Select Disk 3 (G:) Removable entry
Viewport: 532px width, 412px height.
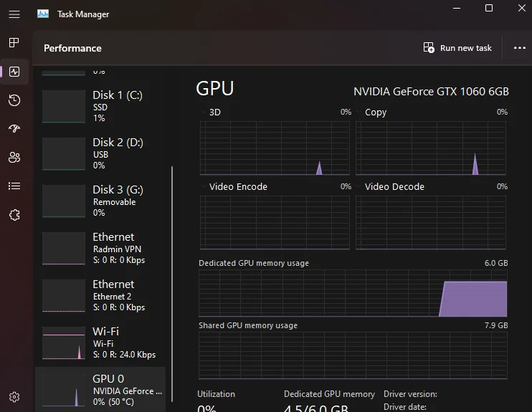100,201
